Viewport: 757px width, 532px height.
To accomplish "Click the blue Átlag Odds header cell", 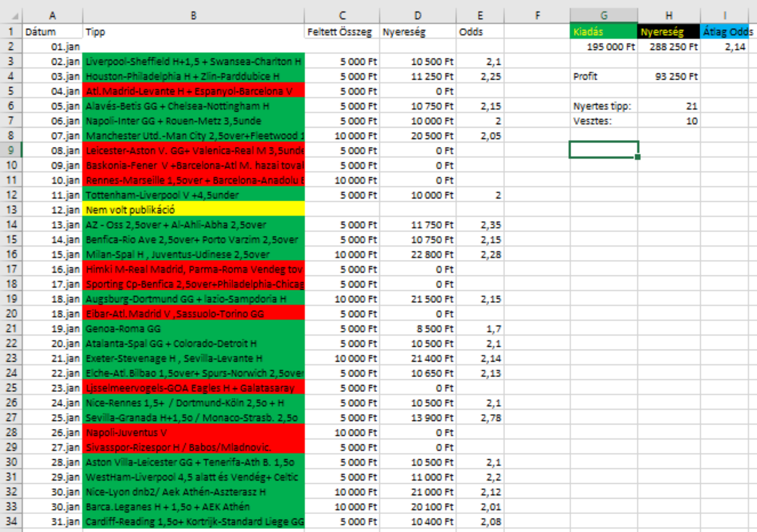I will coord(727,32).
